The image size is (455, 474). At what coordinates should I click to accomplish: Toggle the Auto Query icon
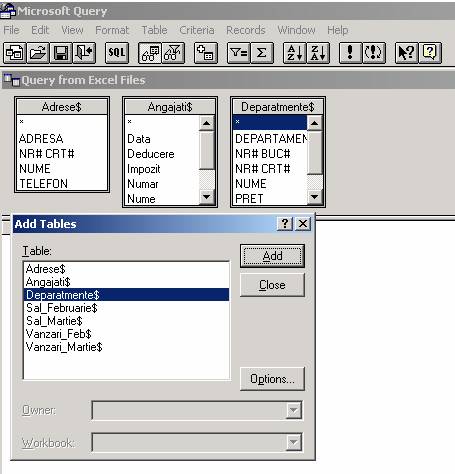coord(374,53)
